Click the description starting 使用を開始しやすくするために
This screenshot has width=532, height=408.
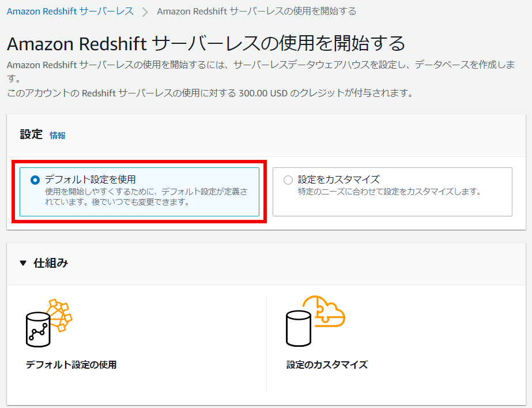coord(146,197)
